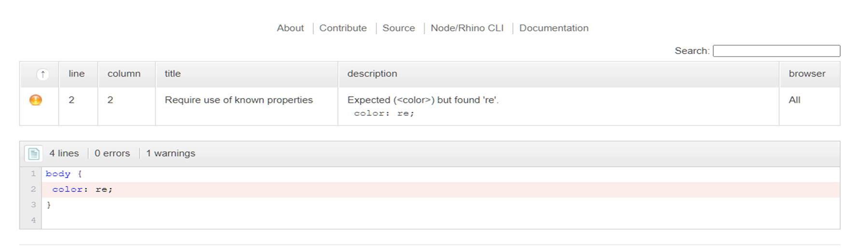Image resolution: width=868 pixels, height=248 pixels.
Task: Open the About link
Action: (290, 28)
